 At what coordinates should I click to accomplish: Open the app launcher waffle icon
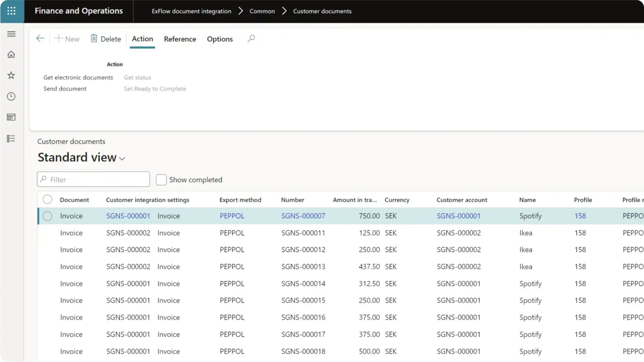click(12, 11)
